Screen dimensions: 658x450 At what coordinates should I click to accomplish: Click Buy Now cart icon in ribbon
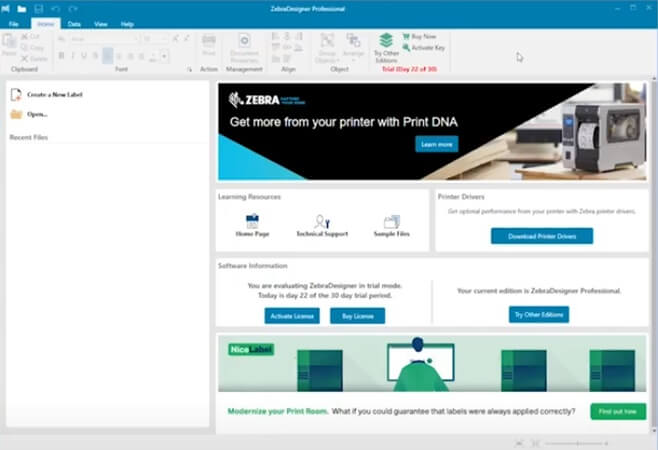(407, 36)
